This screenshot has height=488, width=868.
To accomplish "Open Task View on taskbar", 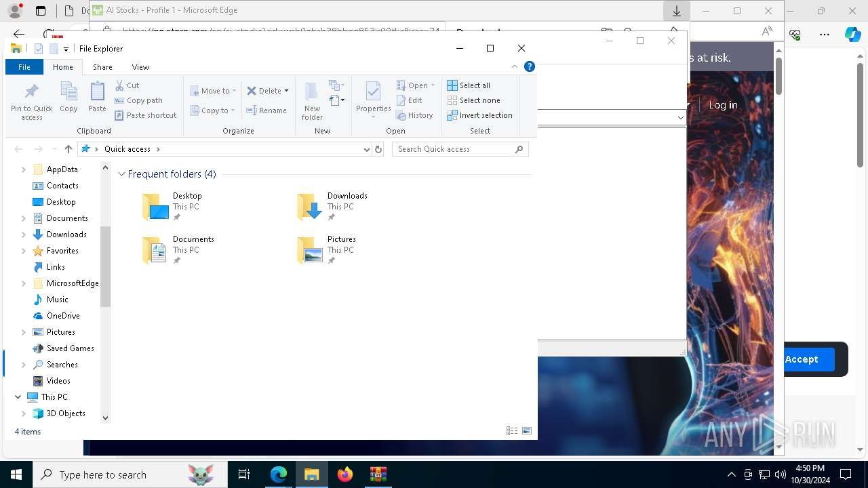I will coord(244,474).
